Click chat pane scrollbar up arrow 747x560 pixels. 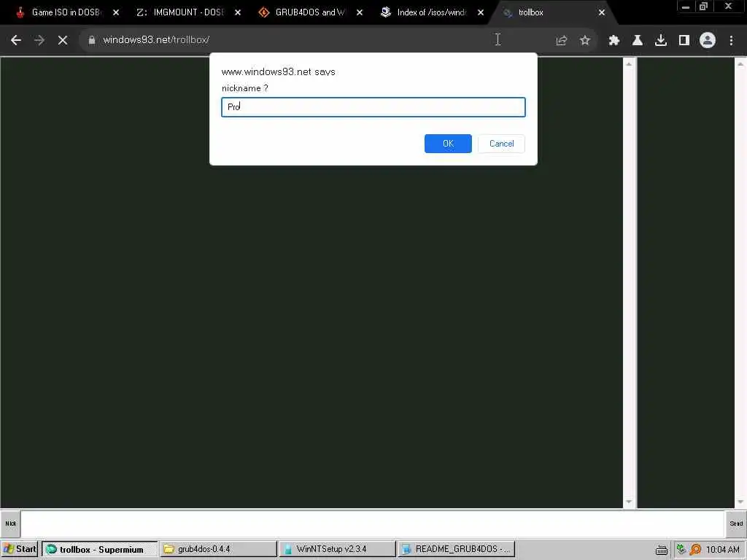629,63
